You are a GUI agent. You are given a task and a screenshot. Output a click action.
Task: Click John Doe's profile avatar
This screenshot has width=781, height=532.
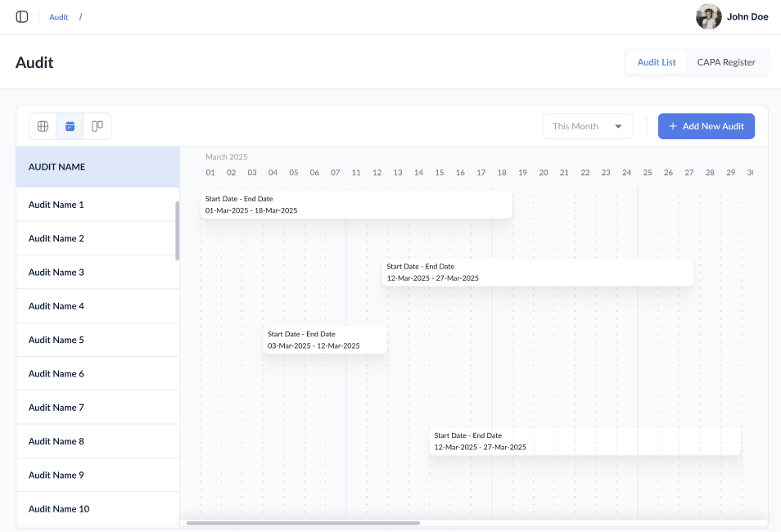tap(708, 16)
